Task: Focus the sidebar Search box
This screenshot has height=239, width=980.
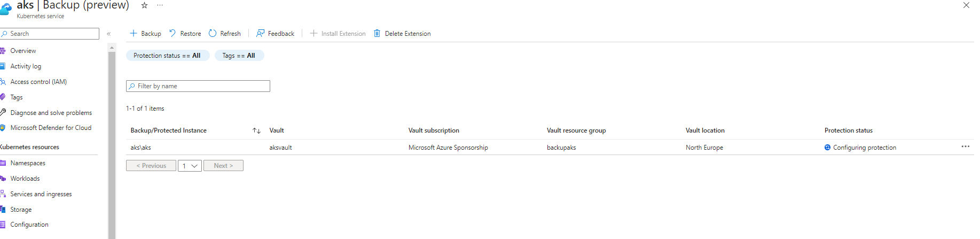Action: point(50,34)
